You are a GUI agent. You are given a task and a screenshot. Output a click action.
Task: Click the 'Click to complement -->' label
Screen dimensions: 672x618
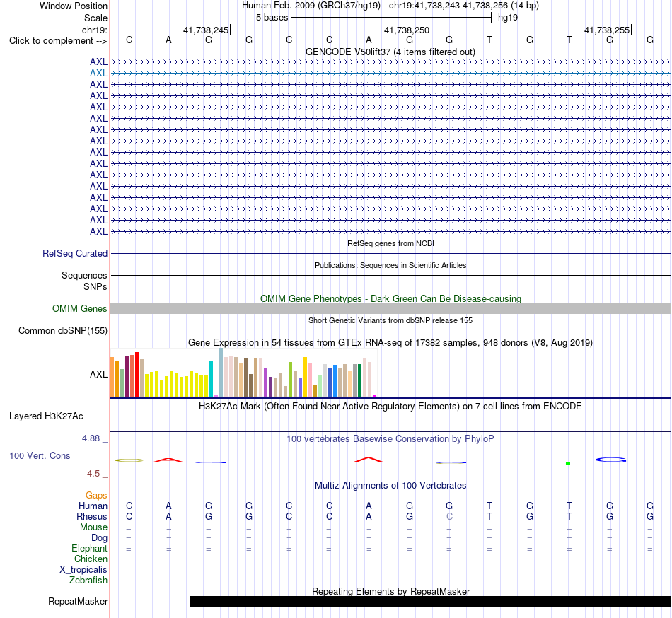58,41
